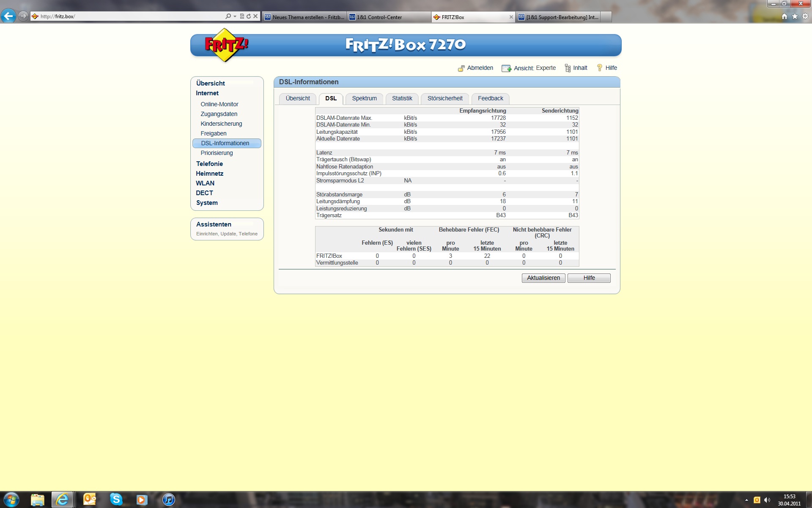Click the Ansicht view mode icon
This screenshot has height=508, width=812.
(506, 68)
